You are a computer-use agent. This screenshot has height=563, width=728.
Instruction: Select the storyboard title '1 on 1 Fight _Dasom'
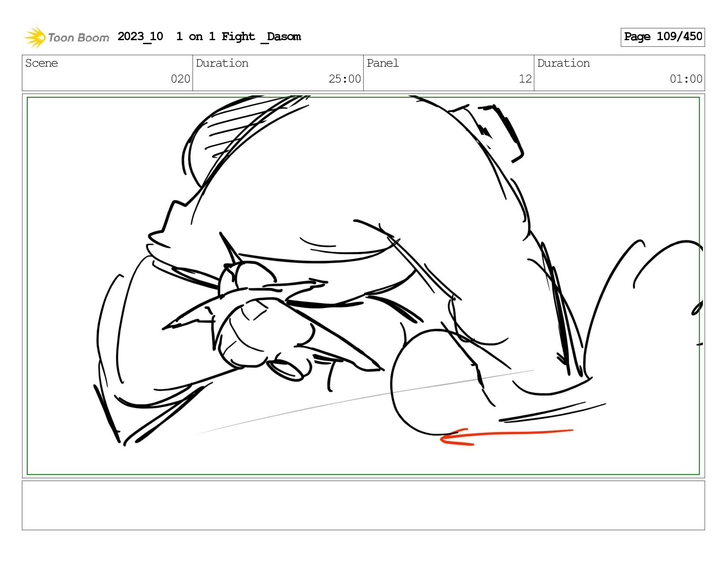(238, 37)
